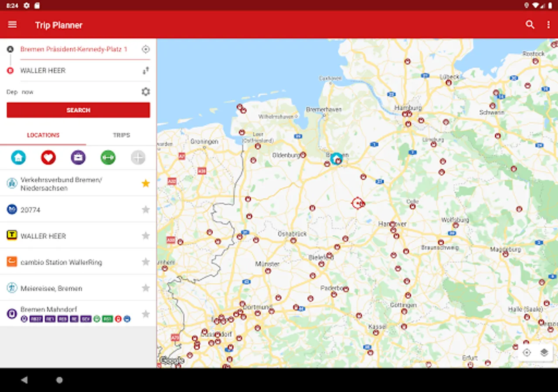Tap the 'Erfurt' label on the map
The image size is (558, 392).
tap(470, 358)
